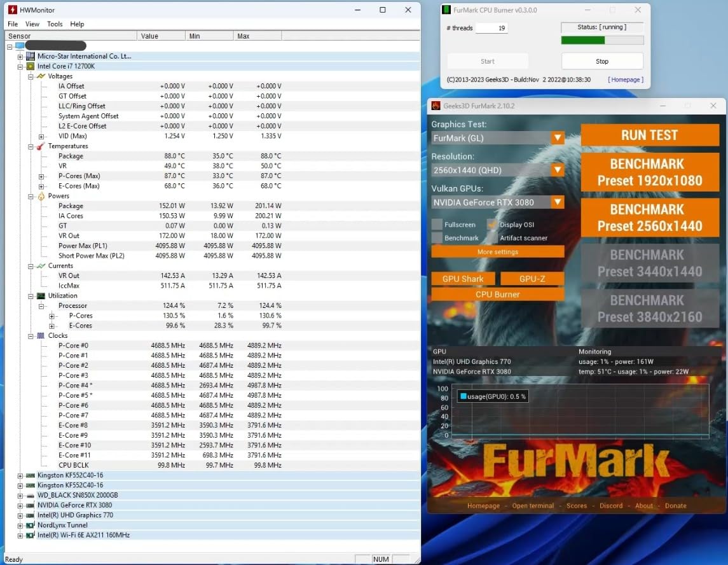
Task: Click the computer icon at tree root
Action: 20,46
